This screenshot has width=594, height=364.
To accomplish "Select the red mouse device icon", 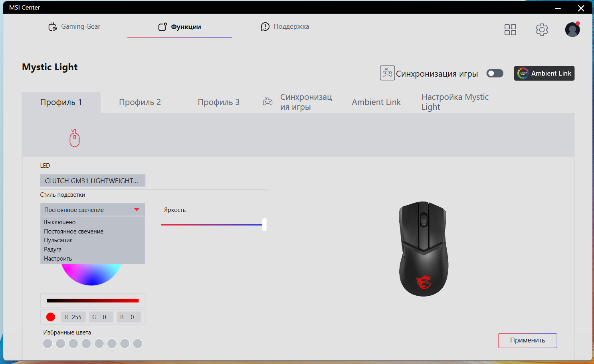I will [75, 138].
